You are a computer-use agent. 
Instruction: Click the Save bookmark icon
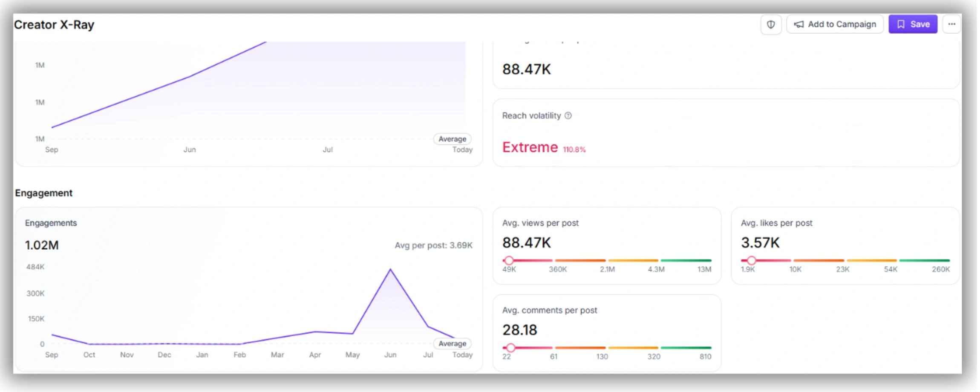(x=901, y=24)
